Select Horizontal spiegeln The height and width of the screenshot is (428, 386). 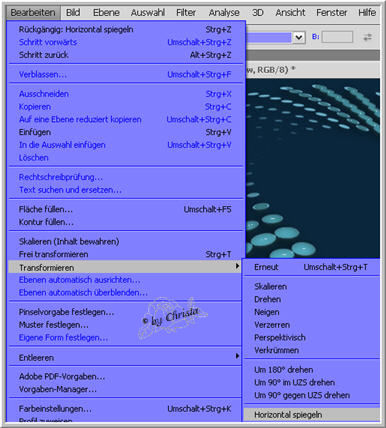coord(312,415)
